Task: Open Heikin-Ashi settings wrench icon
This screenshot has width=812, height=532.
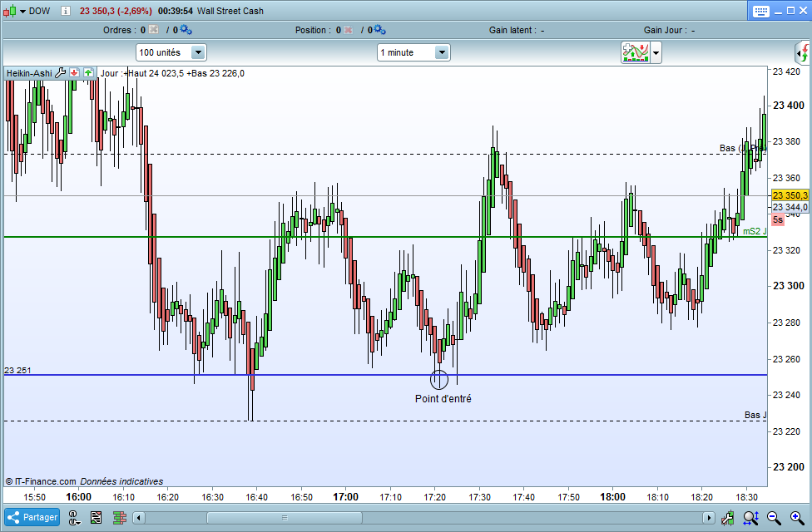Action: click(x=60, y=72)
